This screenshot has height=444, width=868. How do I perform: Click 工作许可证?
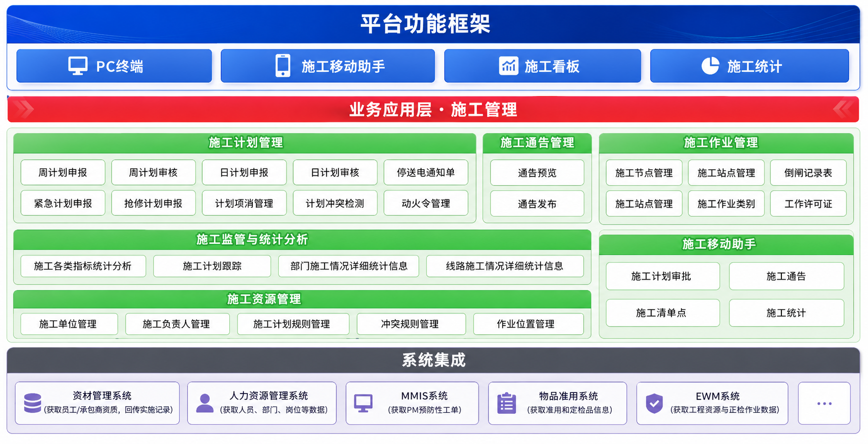pyautogui.click(x=808, y=203)
